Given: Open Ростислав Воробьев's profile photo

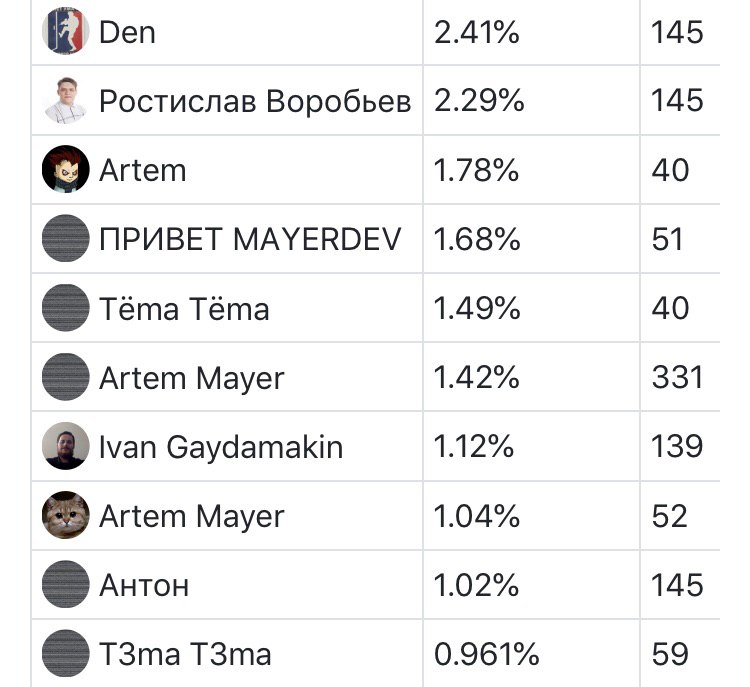Looking at the screenshot, I should pyautogui.click(x=66, y=100).
